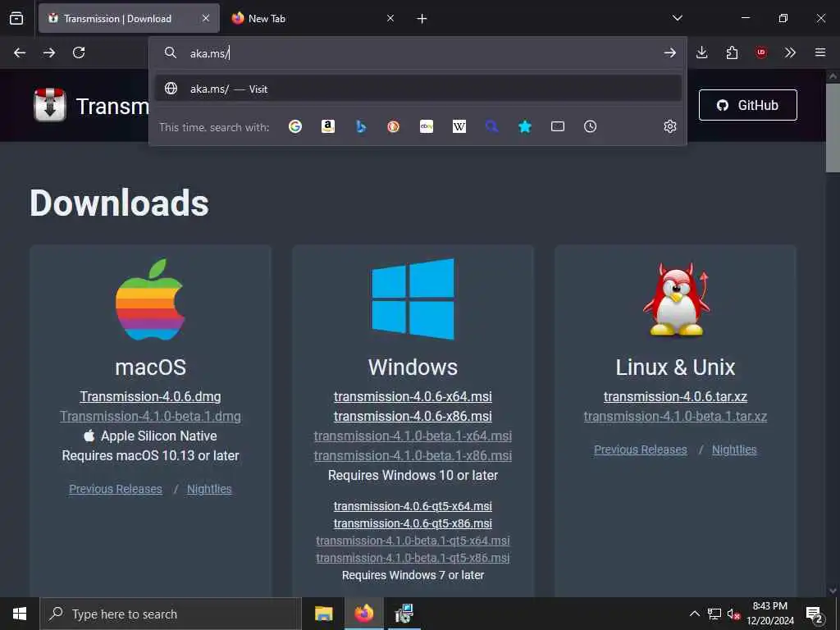Close the Transmission Download tab

coord(206,18)
